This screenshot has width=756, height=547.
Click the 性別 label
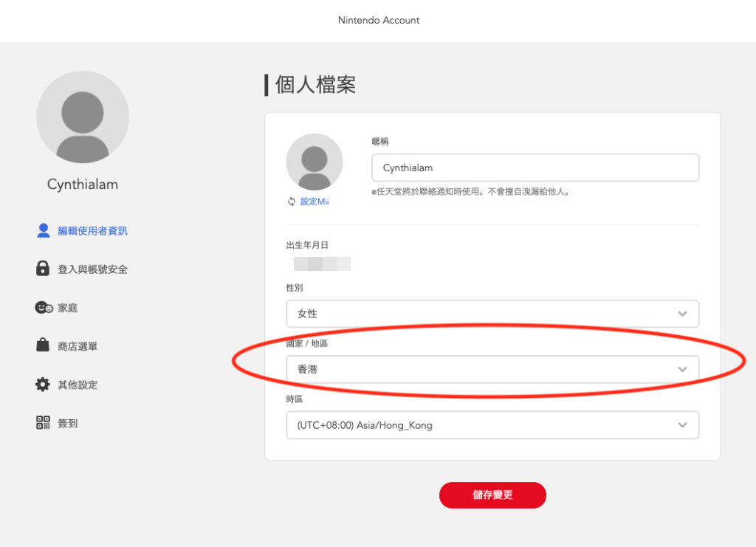295,288
